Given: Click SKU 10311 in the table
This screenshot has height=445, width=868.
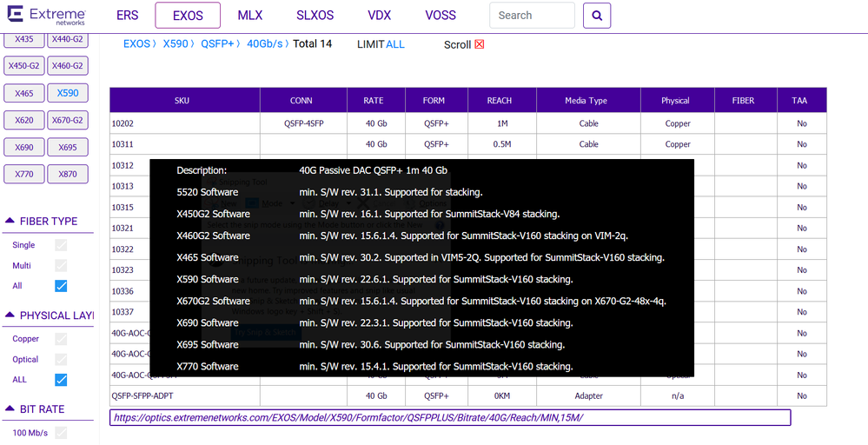Looking at the screenshot, I should pyautogui.click(x=123, y=144).
